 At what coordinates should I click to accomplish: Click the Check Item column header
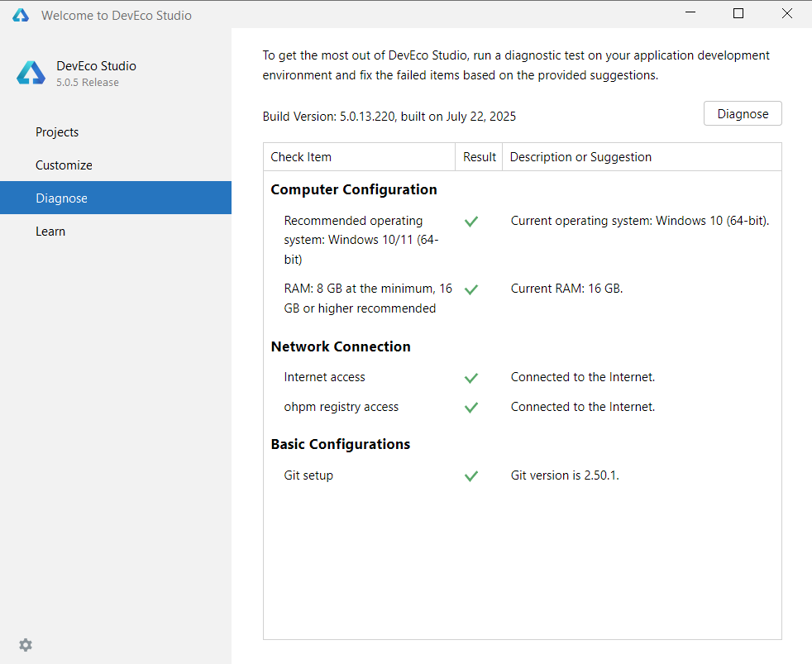[x=360, y=157]
